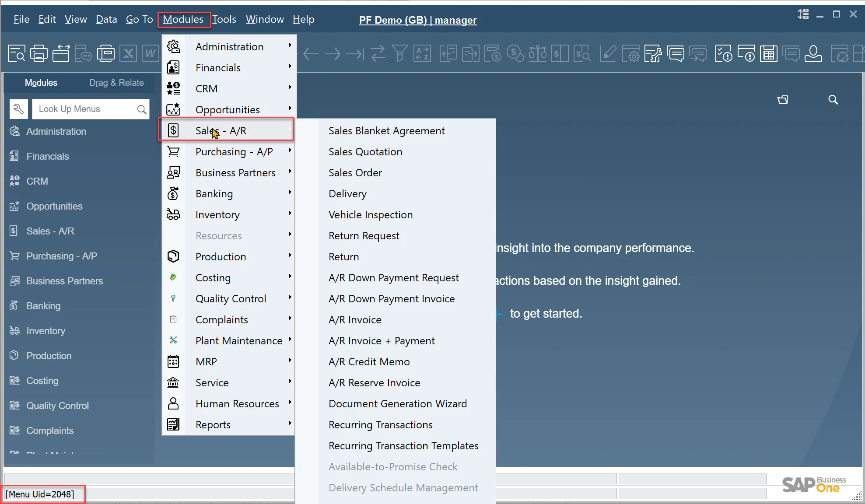Screen dimensions: 865x504
Task: Click the search magnifier icon in workspace
Action: [833, 100]
